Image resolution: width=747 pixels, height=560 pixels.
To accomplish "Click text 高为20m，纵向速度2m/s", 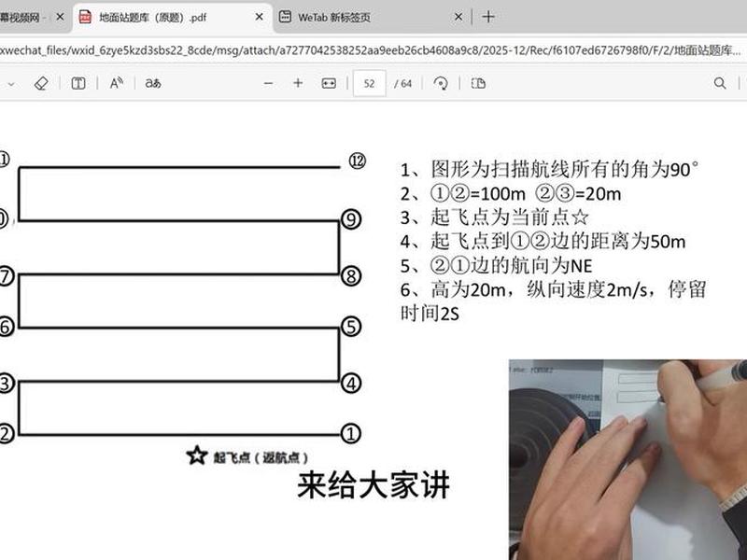I will point(540,289).
